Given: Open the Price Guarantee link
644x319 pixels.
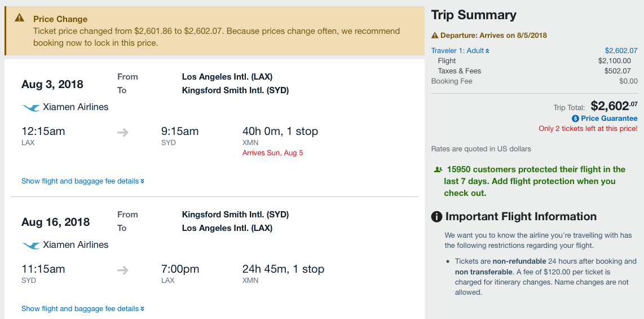Looking at the screenshot, I should point(609,119).
